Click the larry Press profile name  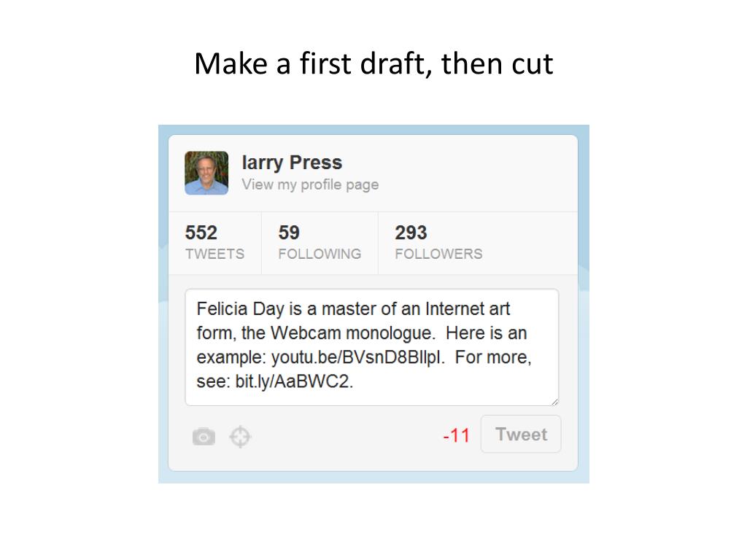(x=292, y=163)
